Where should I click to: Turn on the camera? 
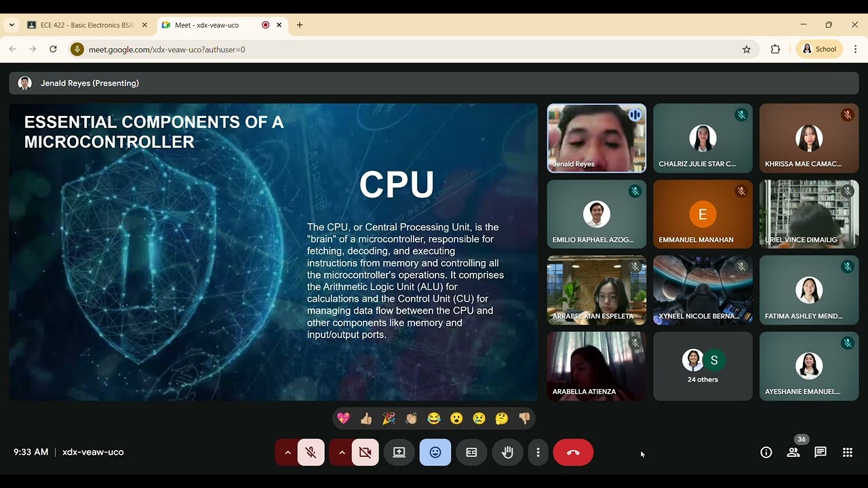click(366, 452)
